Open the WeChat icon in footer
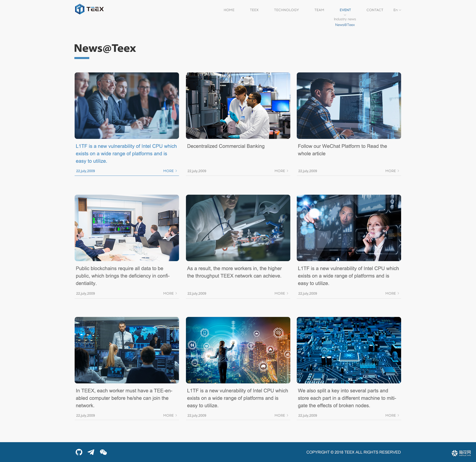 103,452
